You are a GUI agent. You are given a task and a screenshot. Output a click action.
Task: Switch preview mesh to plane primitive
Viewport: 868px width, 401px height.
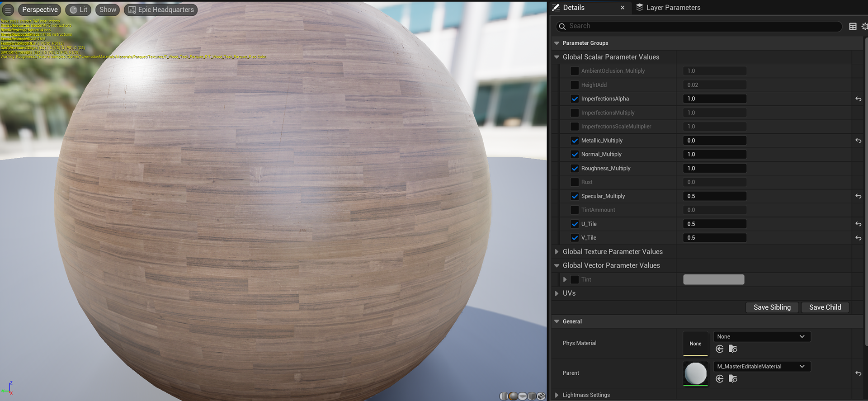point(523,396)
